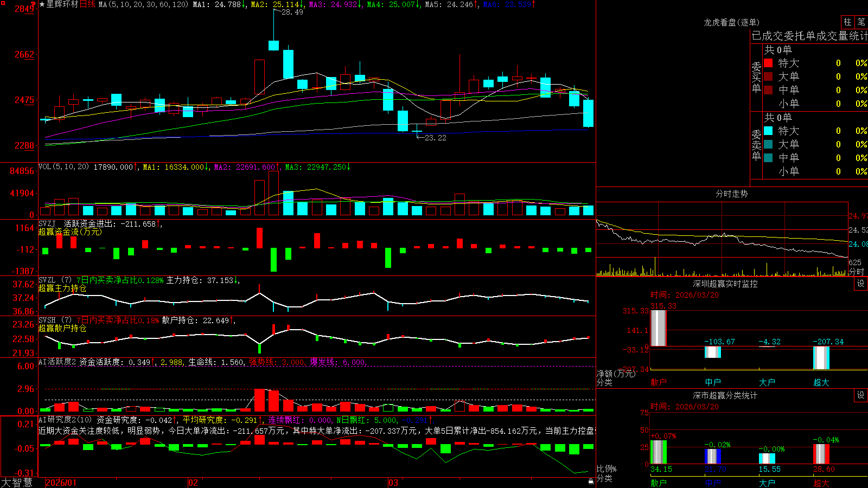
Task: Click the 84856 volume axis label
Action: (22, 171)
